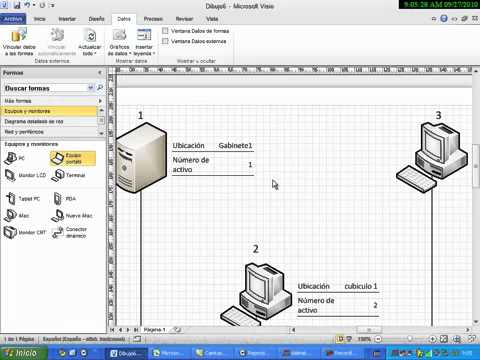Image resolution: width=480 pixels, height=360 pixels.
Task: Click the fit page to window icon
Action: click(x=443, y=339)
